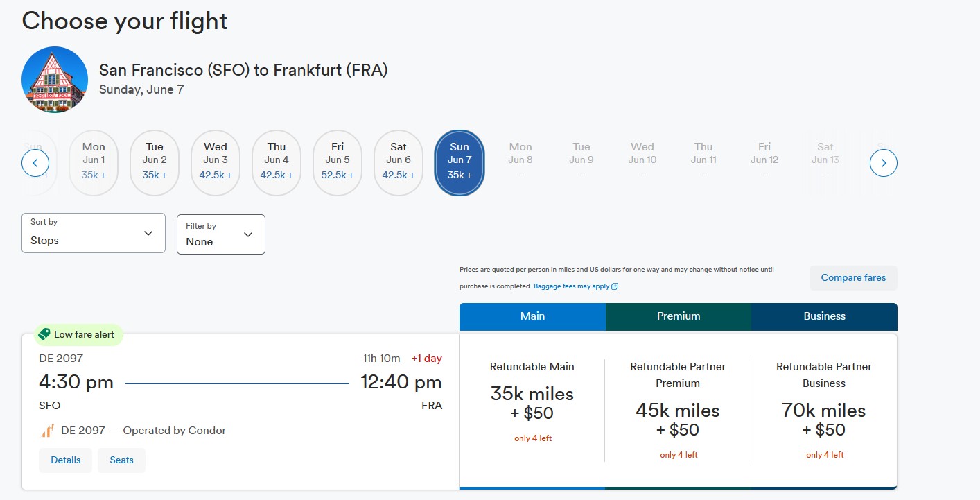Screen dimensions: 980x500
Task: Click the next dates right arrow
Action: click(x=883, y=164)
